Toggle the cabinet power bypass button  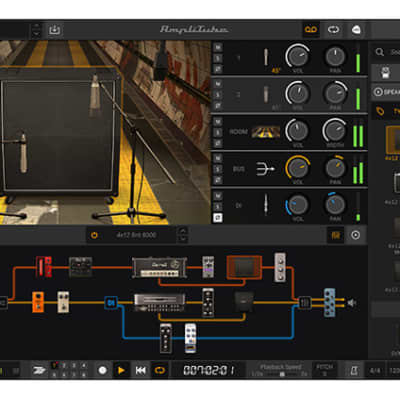[94, 235]
